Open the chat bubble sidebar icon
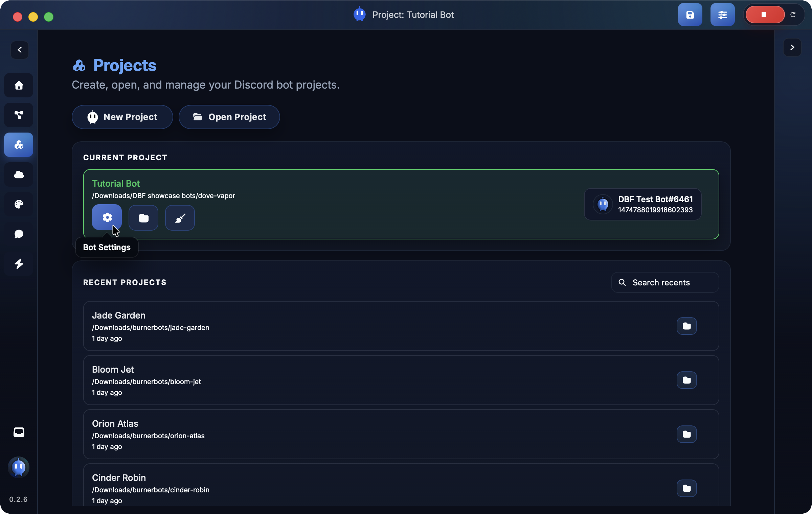Viewport: 812px width, 514px height. tap(19, 234)
